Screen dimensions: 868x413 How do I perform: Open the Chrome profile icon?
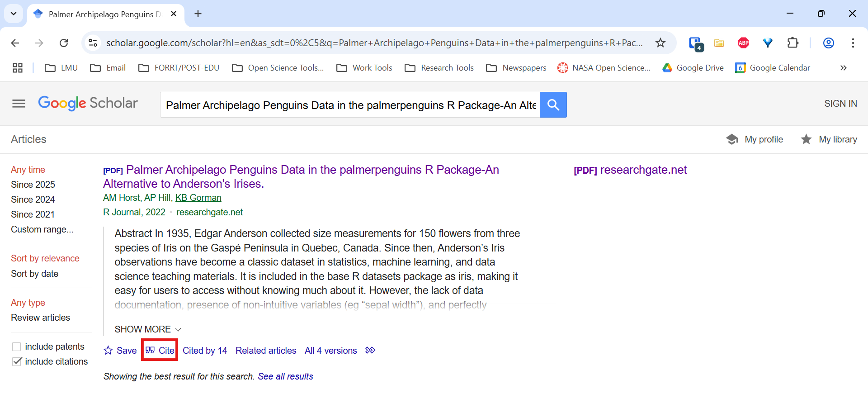[x=828, y=43]
